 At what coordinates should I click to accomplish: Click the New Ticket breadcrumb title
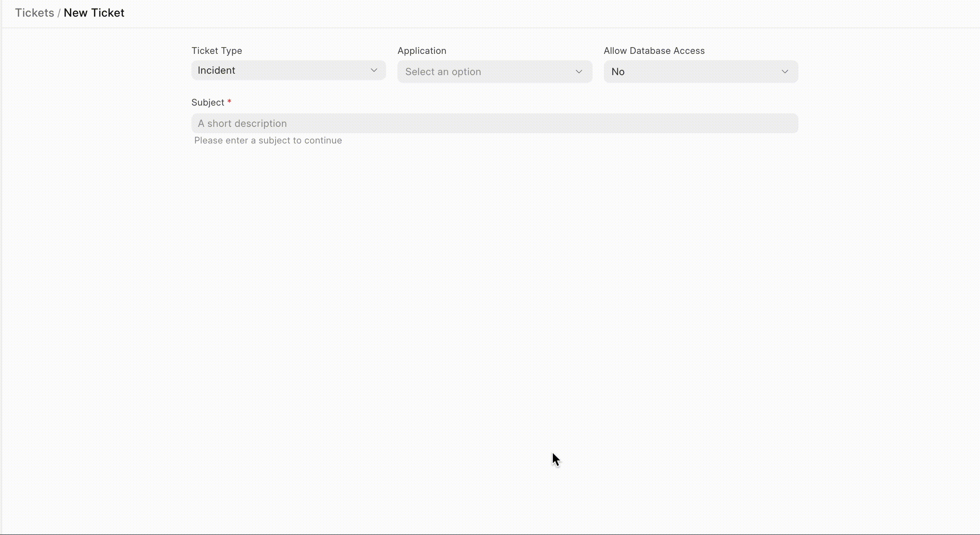click(94, 13)
